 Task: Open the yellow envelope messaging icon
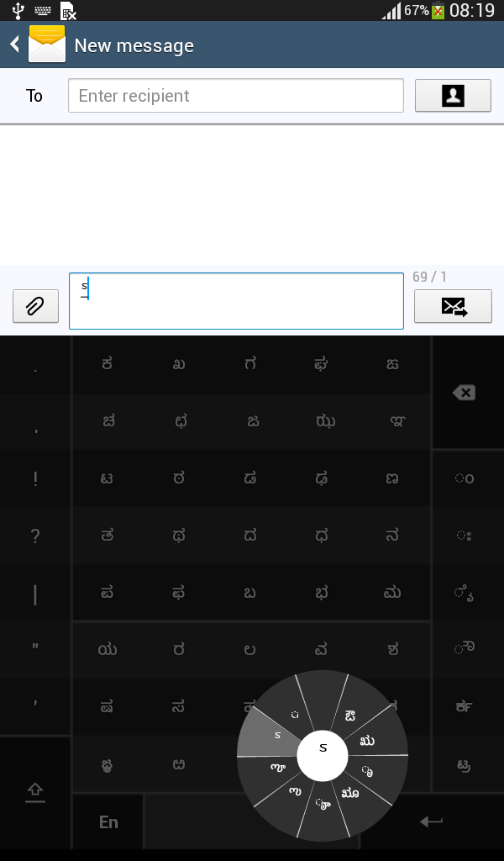46,44
